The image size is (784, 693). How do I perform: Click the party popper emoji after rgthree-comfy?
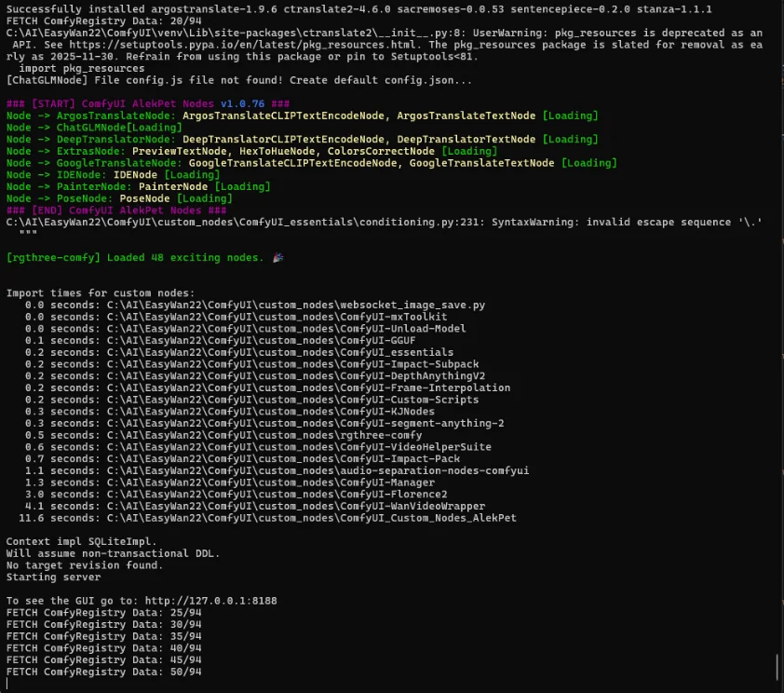click(278, 257)
